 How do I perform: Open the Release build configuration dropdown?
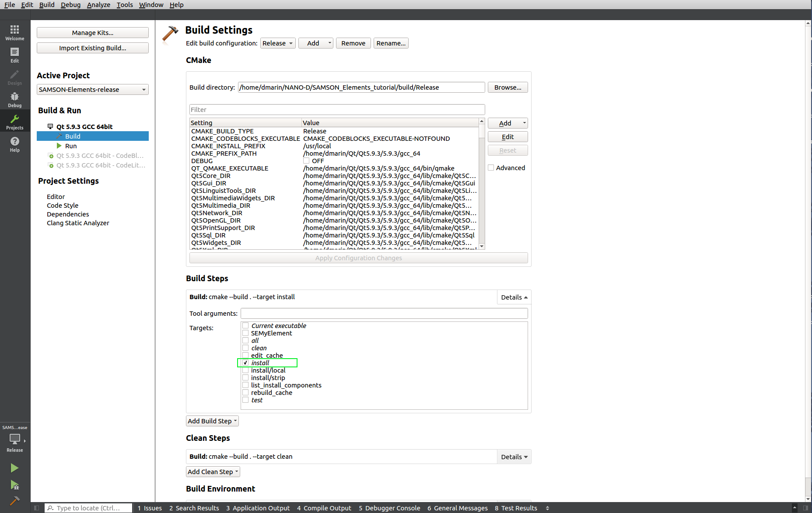click(x=278, y=43)
